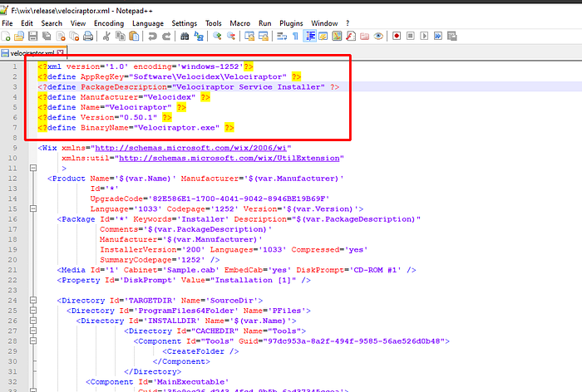The image size is (582, 392).
Task: Play back the recorded macro icon
Action: coord(424,37)
